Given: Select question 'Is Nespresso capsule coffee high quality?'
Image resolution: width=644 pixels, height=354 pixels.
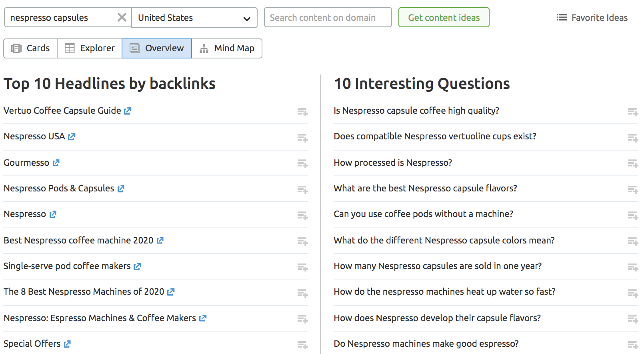Looking at the screenshot, I should click(416, 111).
